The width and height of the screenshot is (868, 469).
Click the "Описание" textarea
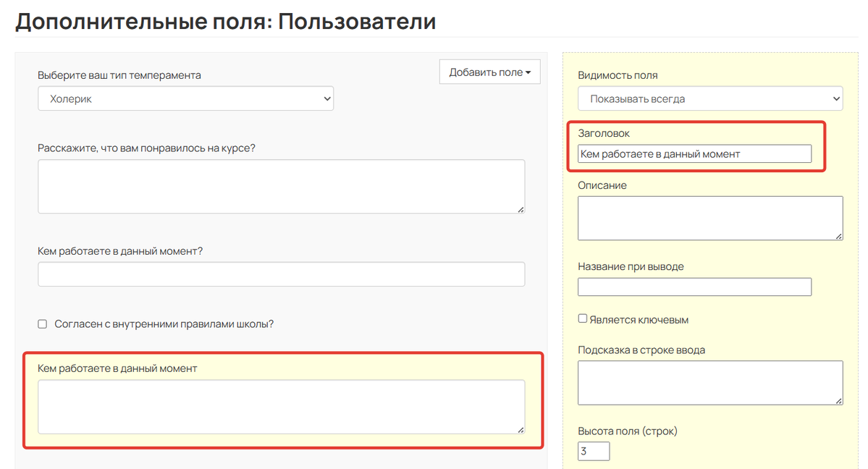(709, 217)
